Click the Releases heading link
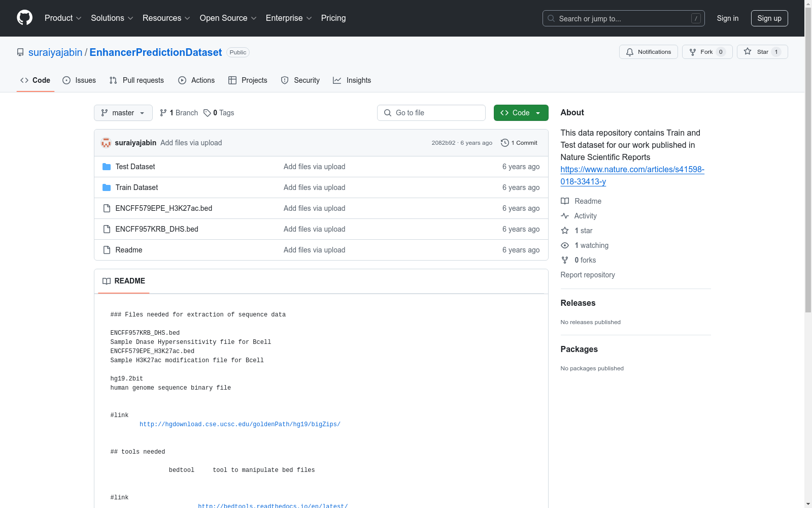The height and width of the screenshot is (508, 812). pos(578,303)
